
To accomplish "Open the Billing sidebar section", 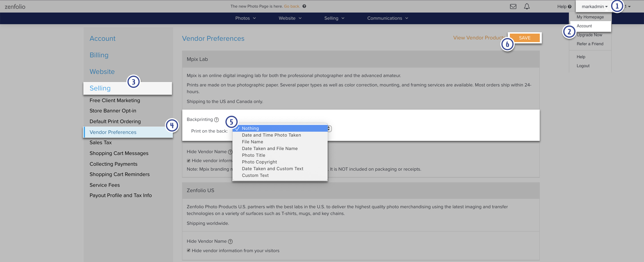I will tap(99, 55).
